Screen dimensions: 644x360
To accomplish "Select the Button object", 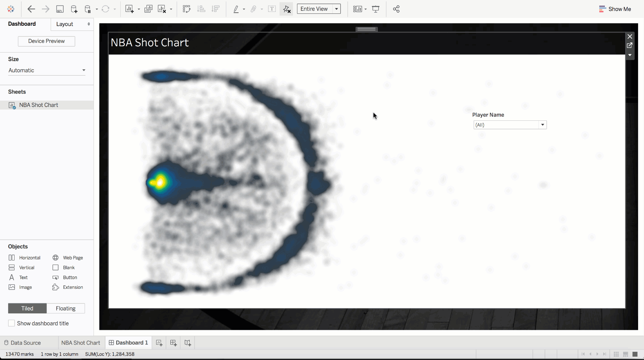I will [x=65, y=278].
